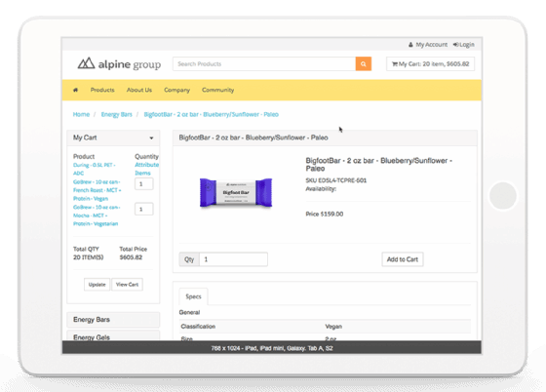This screenshot has width=546, height=392.
Task: Edit quantity for GoBrew Mocha
Action: 144,209
